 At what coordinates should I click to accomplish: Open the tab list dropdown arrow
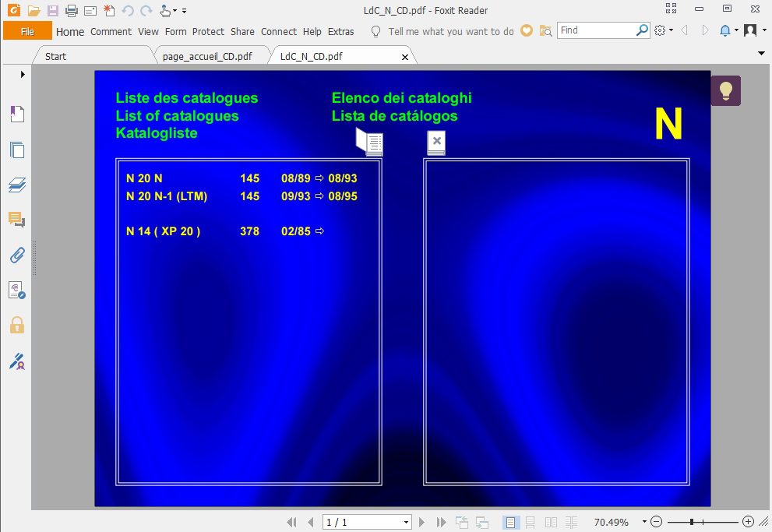coord(761,53)
